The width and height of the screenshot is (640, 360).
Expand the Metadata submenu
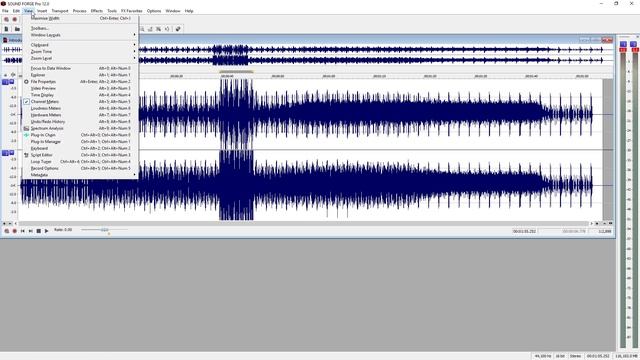pyautogui.click(x=80, y=175)
